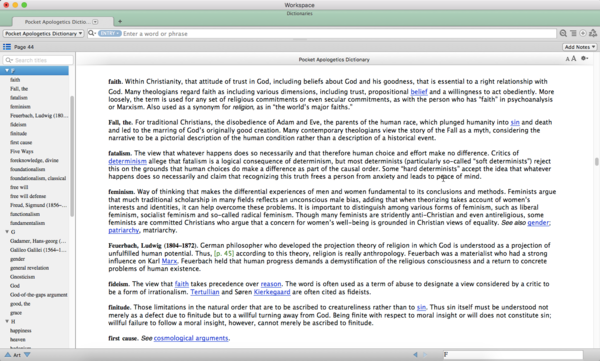This screenshot has width=600, height=361.
Task: Open the tab's dropdown arrow menu
Action: [x=95, y=22]
